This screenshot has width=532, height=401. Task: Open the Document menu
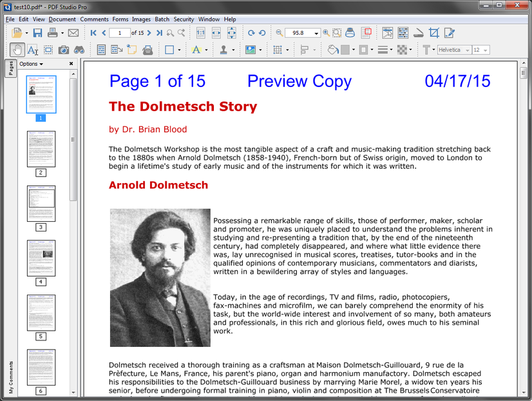coord(62,19)
